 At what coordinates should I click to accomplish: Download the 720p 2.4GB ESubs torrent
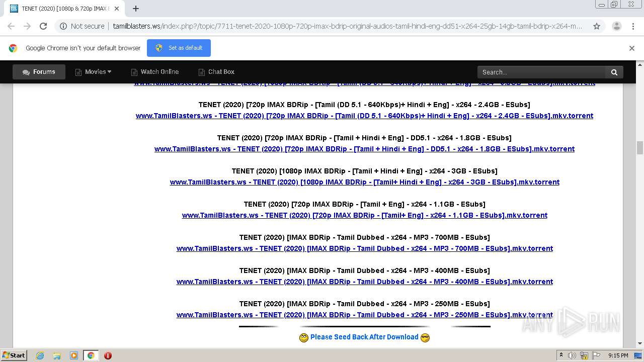coord(364,116)
